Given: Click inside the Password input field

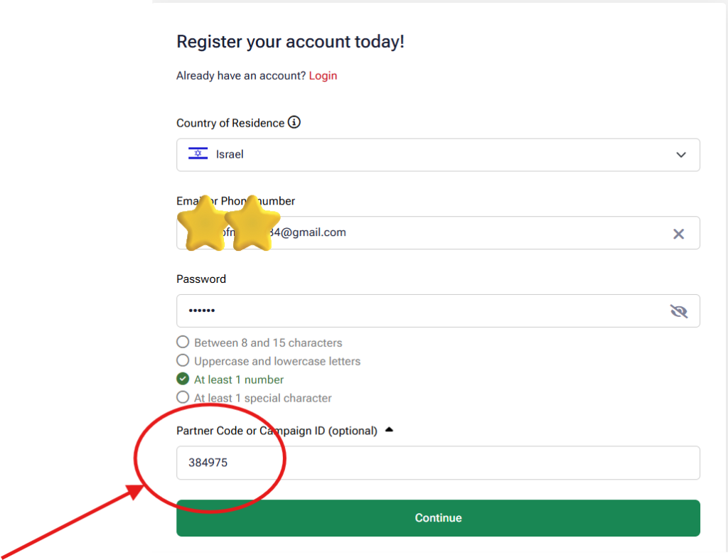Looking at the screenshot, I should (427, 311).
